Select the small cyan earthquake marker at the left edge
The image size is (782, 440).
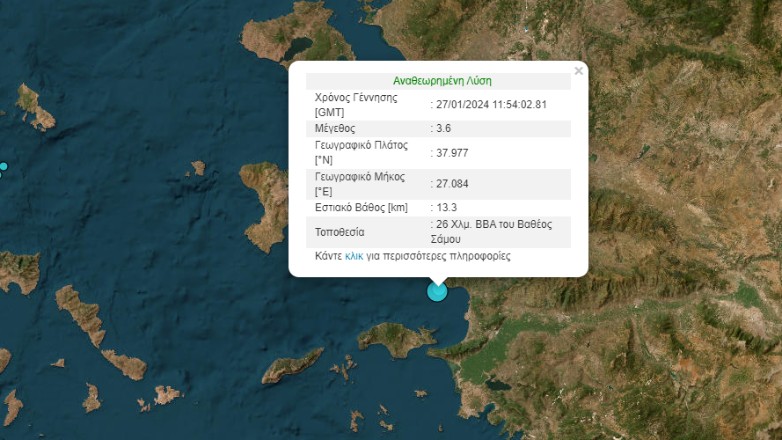(4, 166)
